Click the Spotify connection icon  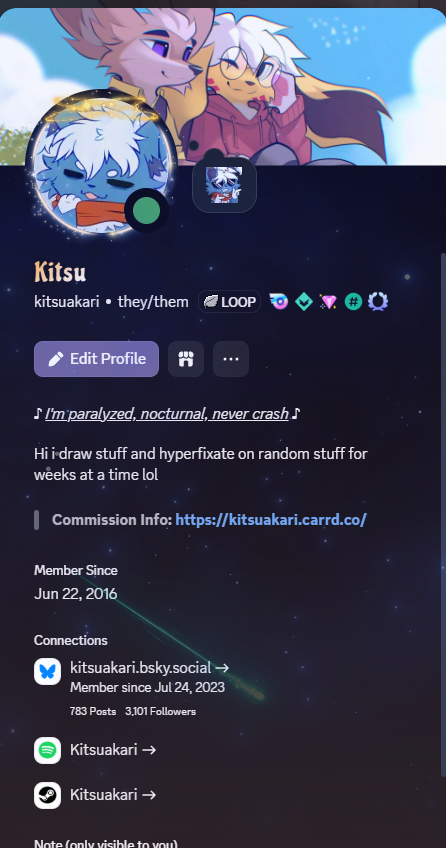tap(48, 751)
